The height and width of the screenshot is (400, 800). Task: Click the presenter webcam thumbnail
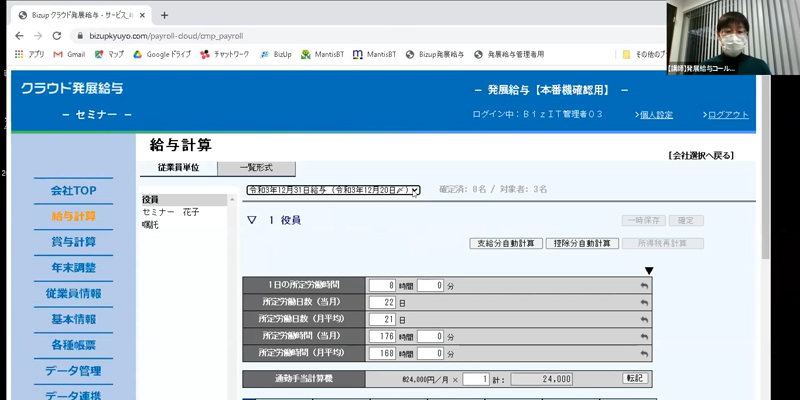(733, 37)
